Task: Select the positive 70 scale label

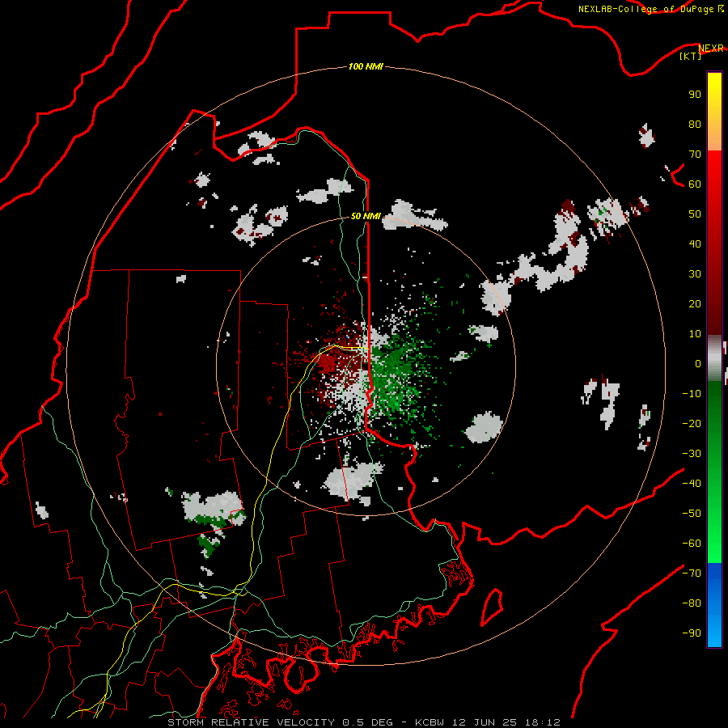Action: coord(695,154)
